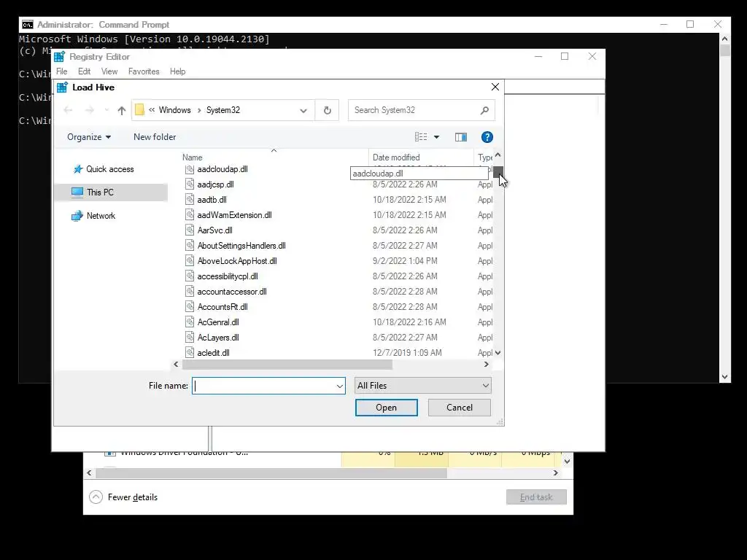Click the Windows breadcrumb in address bar

click(x=175, y=110)
